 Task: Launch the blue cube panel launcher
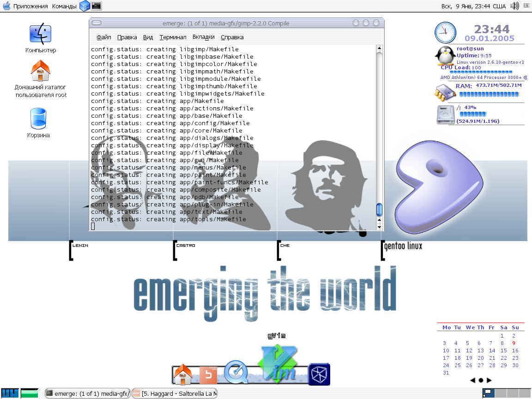(85, 6)
